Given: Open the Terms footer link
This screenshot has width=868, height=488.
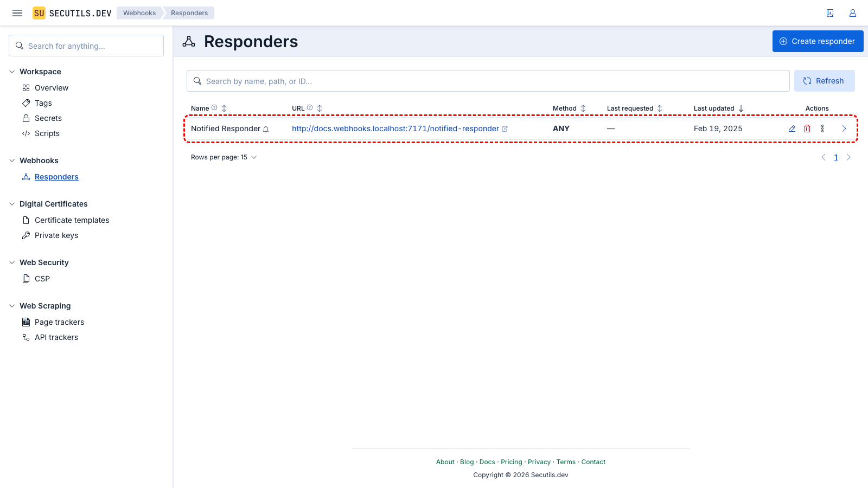Looking at the screenshot, I should coord(566,462).
